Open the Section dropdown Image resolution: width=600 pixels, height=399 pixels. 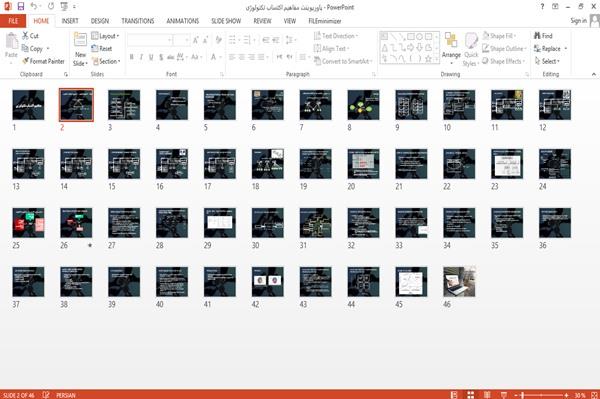[x=106, y=61]
